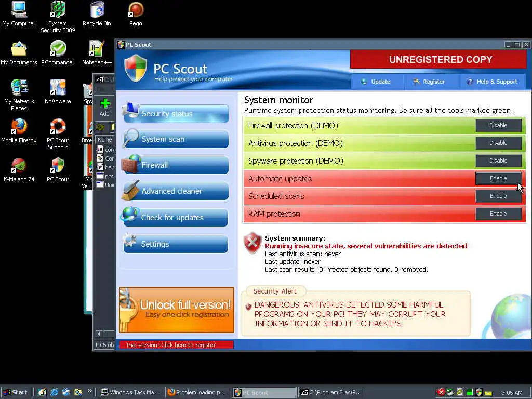The height and width of the screenshot is (399, 532).
Task: Open the Advanced cleaner section
Action: [176, 191]
